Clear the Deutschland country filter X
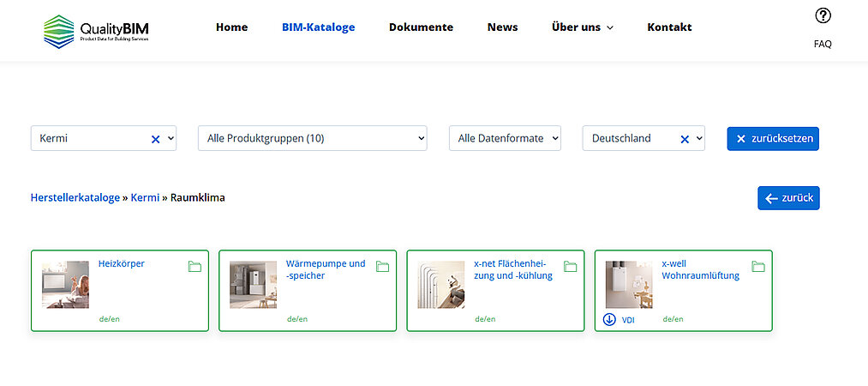The width and height of the screenshot is (868, 386). tap(684, 139)
